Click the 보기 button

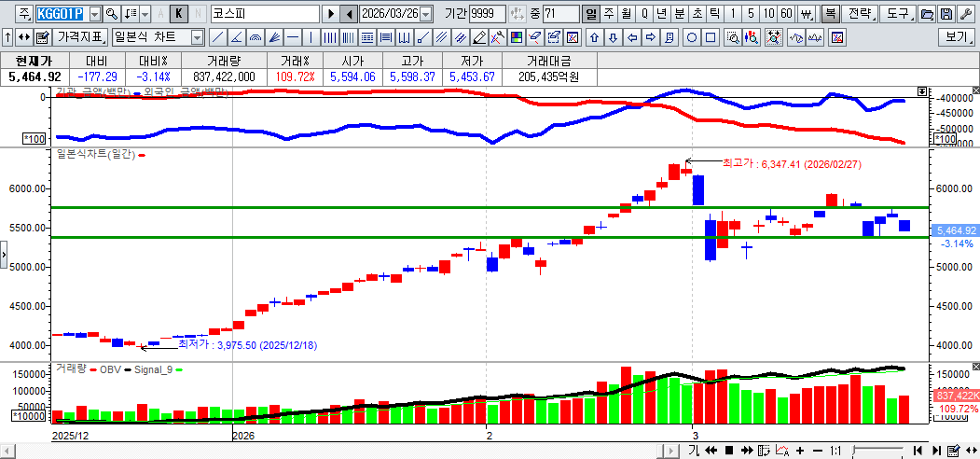click(x=958, y=37)
